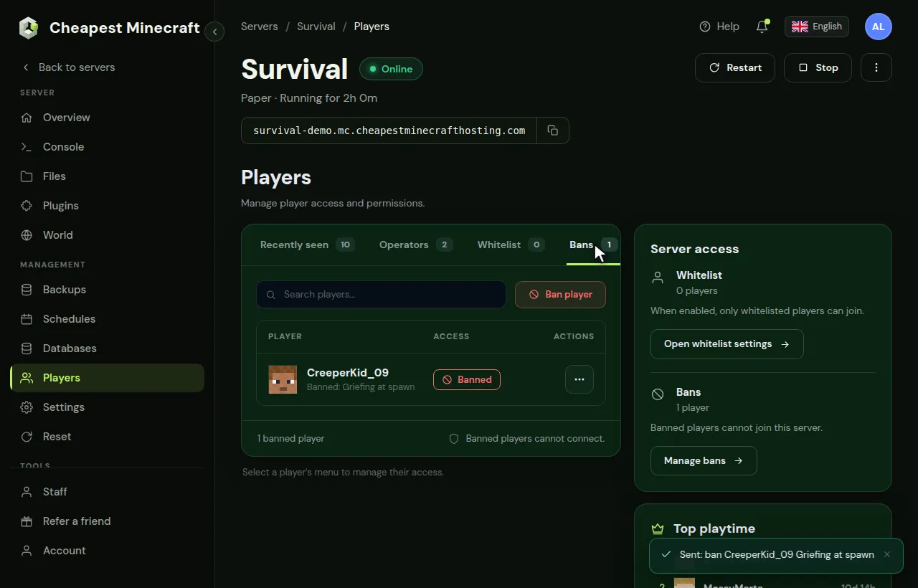Image resolution: width=918 pixels, height=588 pixels.
Task: Switch to the Recently seen tab
Action: point(307,245)
